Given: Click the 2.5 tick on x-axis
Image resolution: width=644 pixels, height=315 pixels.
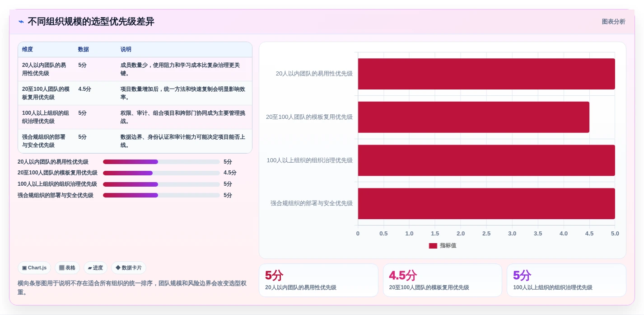Looking at the screenshot, I should tap(486, 234).
